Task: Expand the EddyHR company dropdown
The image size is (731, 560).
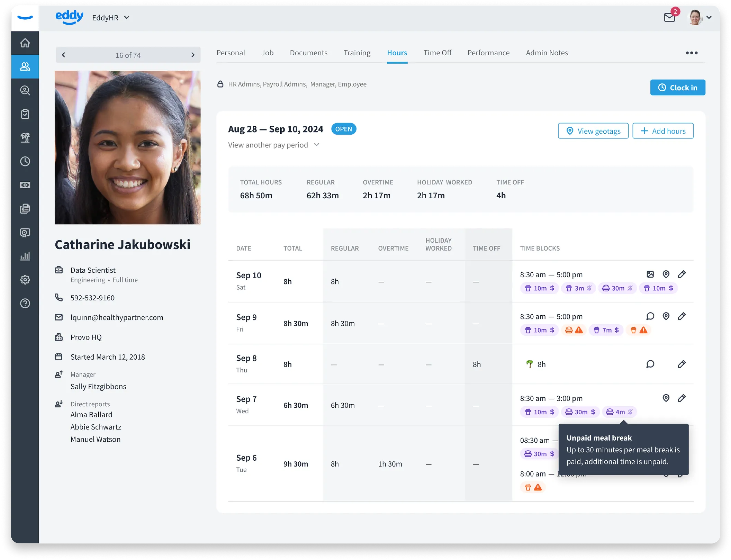Action: 111,17
